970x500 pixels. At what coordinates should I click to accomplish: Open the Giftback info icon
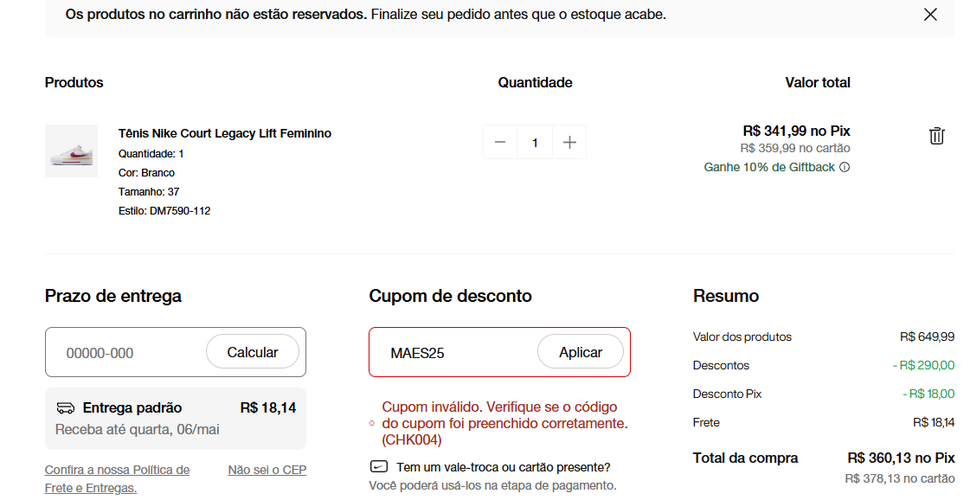[x=844, y=167]
